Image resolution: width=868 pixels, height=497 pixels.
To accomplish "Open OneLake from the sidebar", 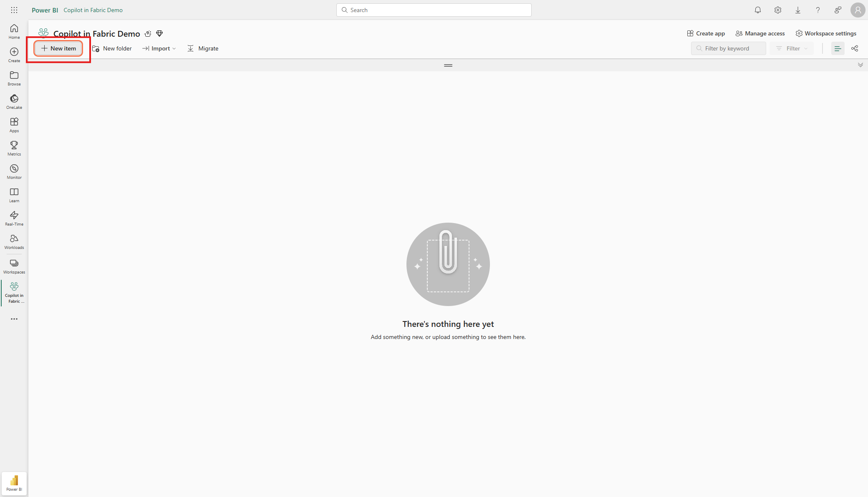I will pos(14,101).
